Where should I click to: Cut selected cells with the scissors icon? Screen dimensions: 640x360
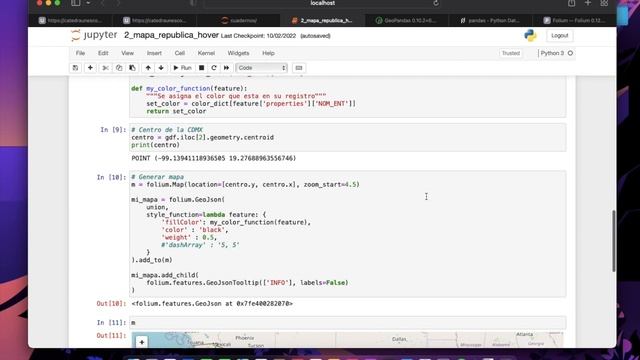pyautogui.click(x=105, y=68)
